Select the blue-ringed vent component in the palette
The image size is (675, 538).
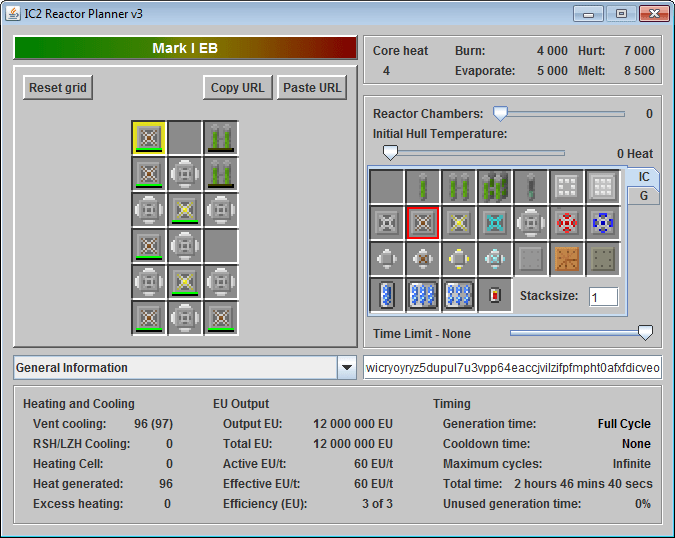click(x=603, y=223)
